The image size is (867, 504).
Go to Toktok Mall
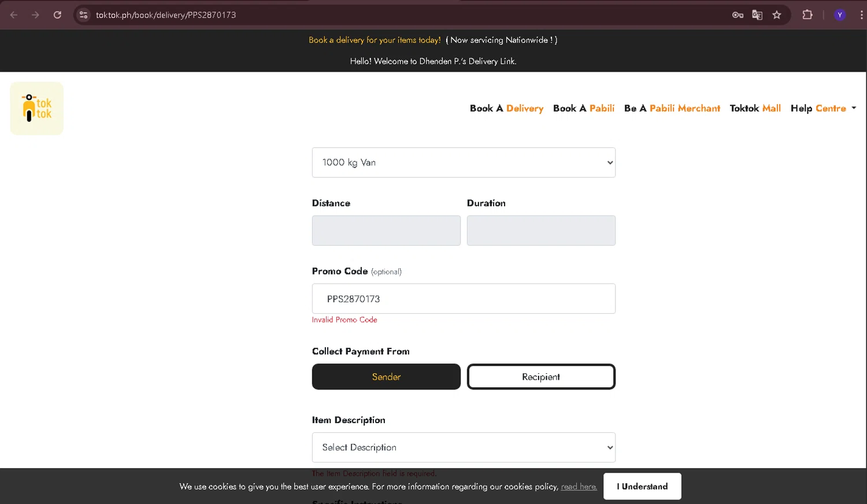click(755, 108)
